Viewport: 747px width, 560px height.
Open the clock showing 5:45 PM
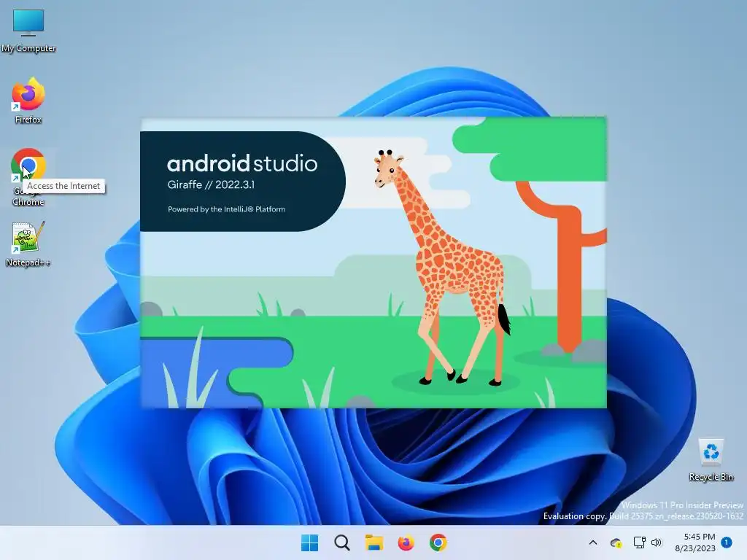pyautogui.click(x=695, y=542)
